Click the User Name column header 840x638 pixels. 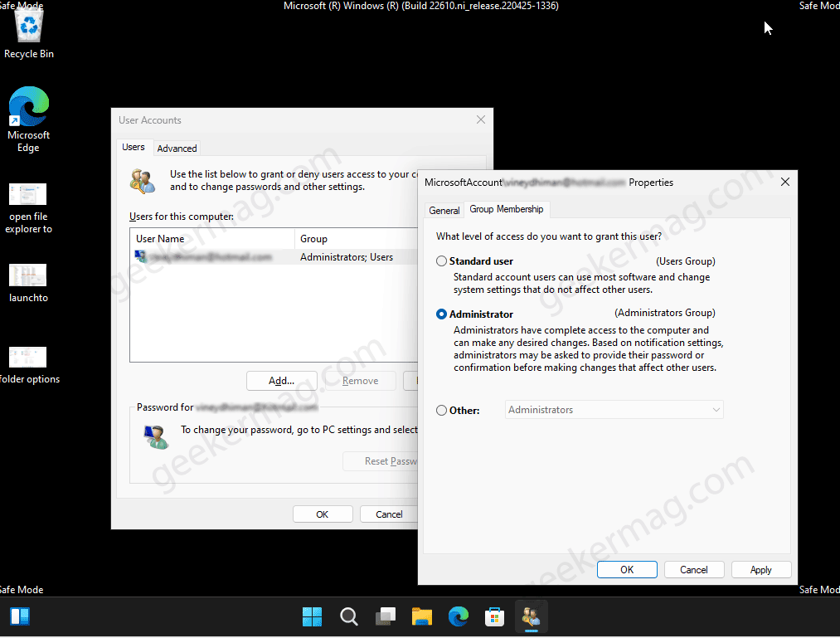coord(212,239)
